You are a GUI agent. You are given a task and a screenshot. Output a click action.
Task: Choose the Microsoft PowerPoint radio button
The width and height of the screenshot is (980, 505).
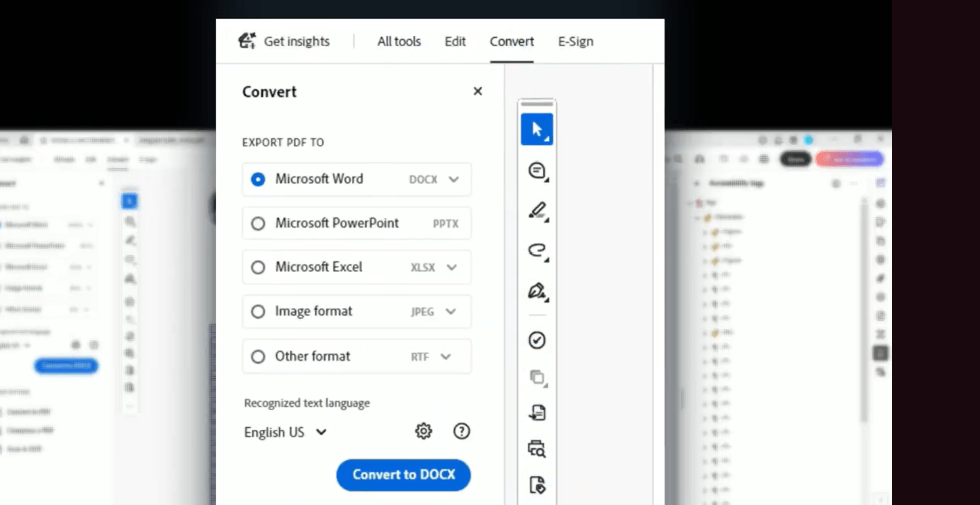click(x=258, y=223)
